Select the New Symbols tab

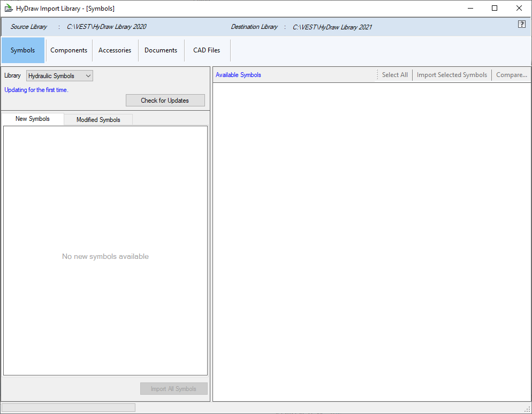(33, 119)
